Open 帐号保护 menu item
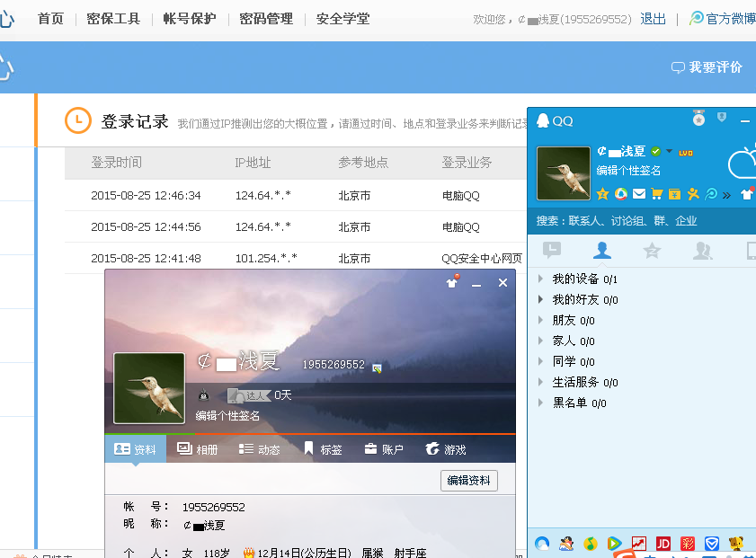Viewport: 756px width, 558px height. click(x=190, y=19)
